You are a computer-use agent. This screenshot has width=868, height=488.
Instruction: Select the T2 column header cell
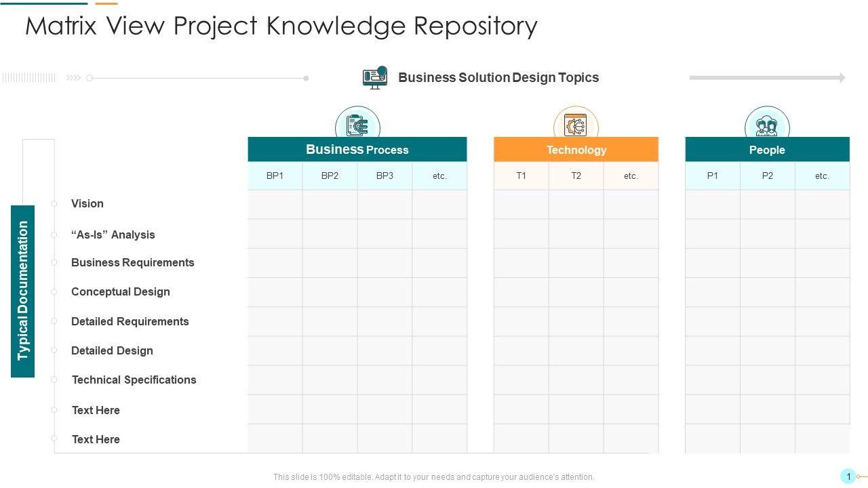point(576,176)
